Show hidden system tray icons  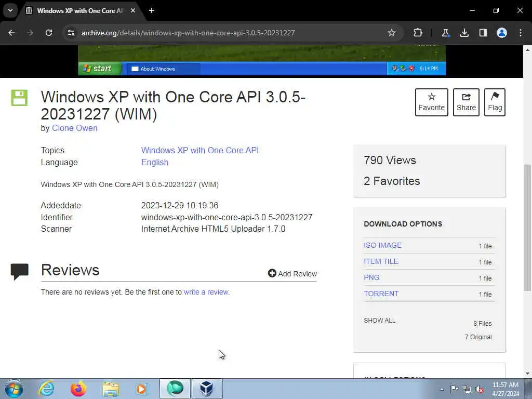pyautogui.click(x=442, y=389)
